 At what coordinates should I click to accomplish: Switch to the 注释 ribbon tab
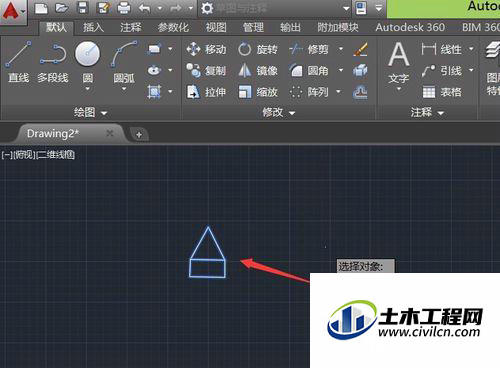131,27
